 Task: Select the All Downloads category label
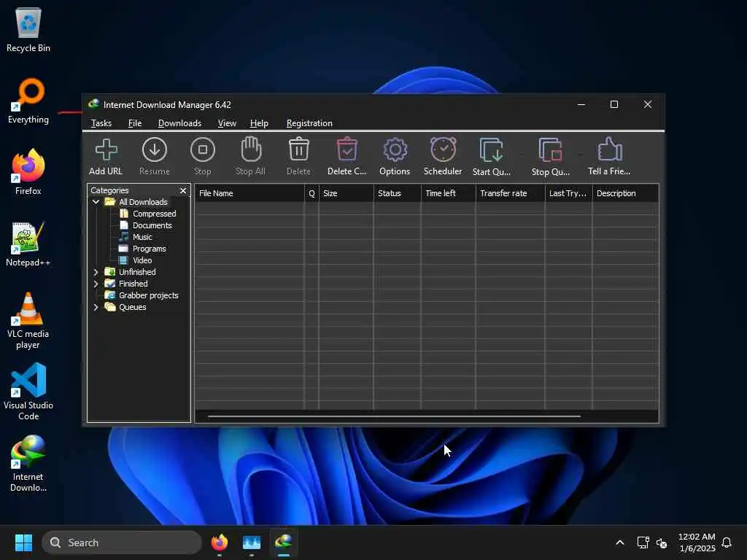click(143, 202)
